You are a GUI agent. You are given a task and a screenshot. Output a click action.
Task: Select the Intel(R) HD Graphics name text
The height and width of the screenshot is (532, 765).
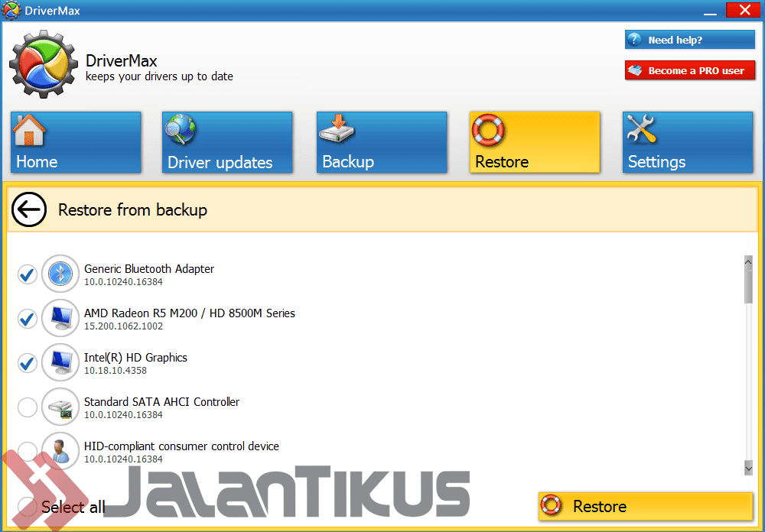(x=135, y=358)
